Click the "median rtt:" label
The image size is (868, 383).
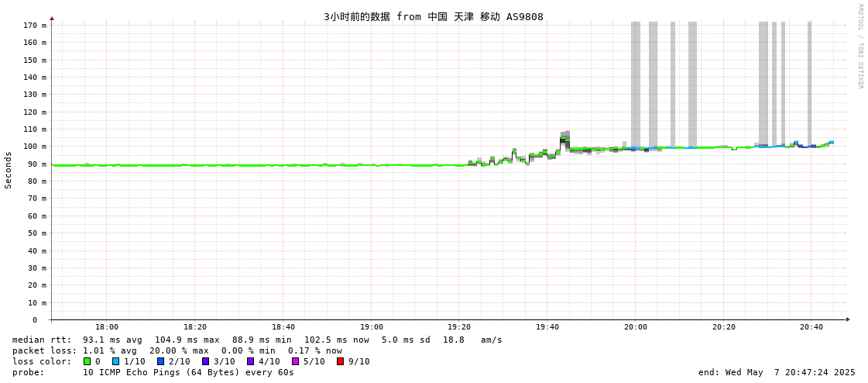[42, 340]
